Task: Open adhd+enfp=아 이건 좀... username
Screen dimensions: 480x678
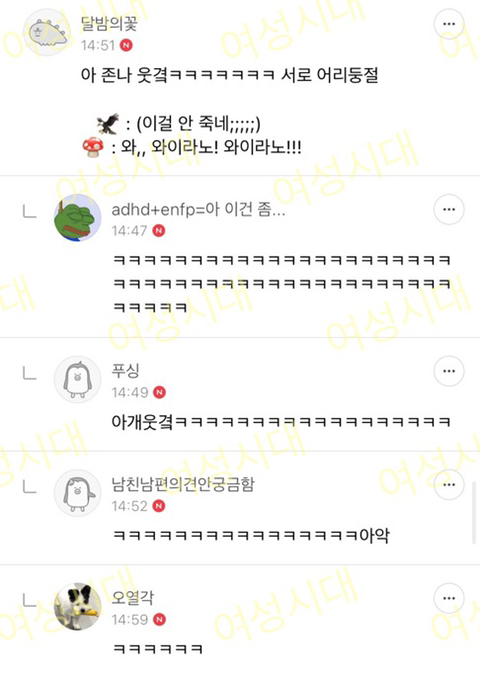Action: [x=198, y=210]
